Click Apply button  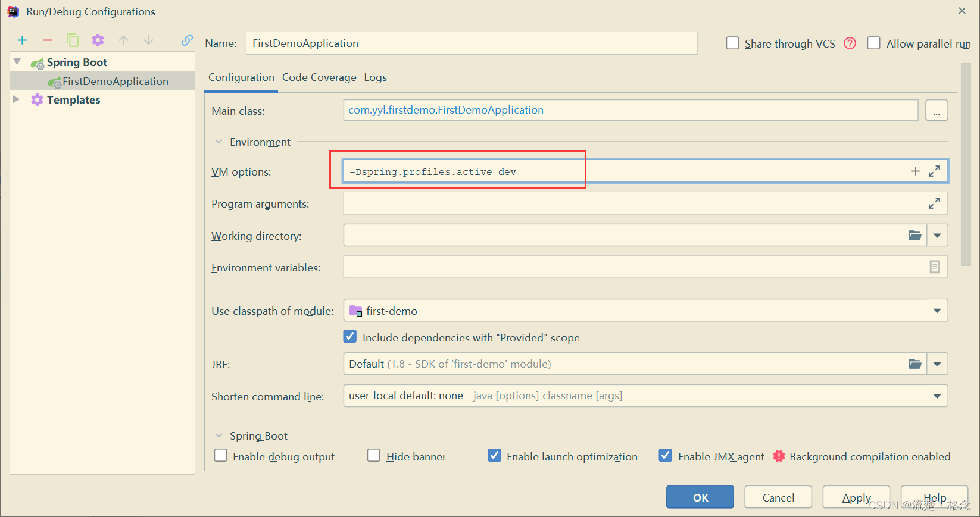[x=856, y=497]
